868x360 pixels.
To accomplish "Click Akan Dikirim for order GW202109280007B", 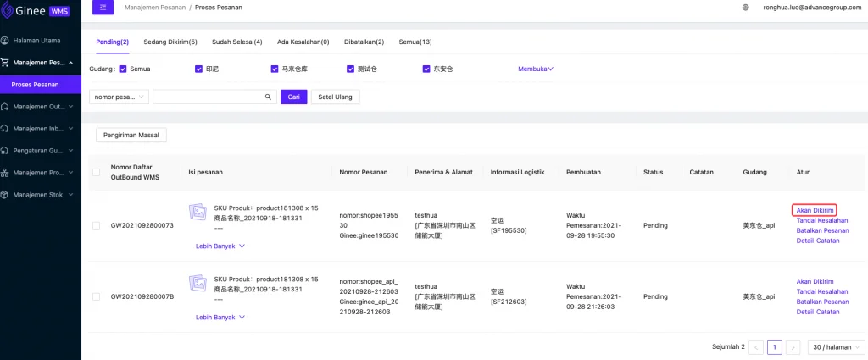I will (815, 281).
